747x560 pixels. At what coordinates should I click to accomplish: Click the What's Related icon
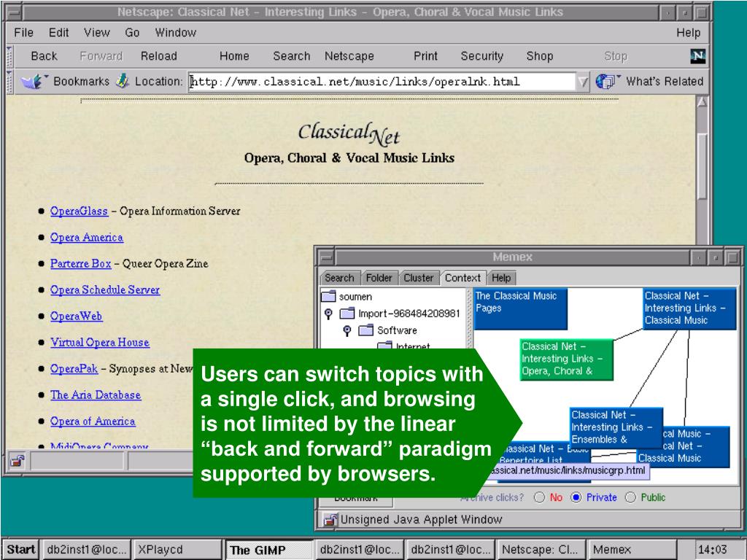tap(607, 82)
